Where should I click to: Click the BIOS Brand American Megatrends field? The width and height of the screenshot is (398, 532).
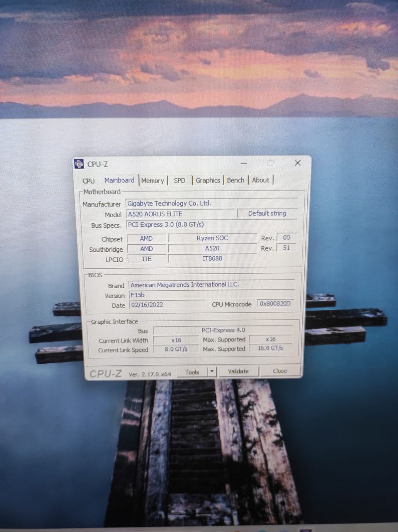(211, 285)
